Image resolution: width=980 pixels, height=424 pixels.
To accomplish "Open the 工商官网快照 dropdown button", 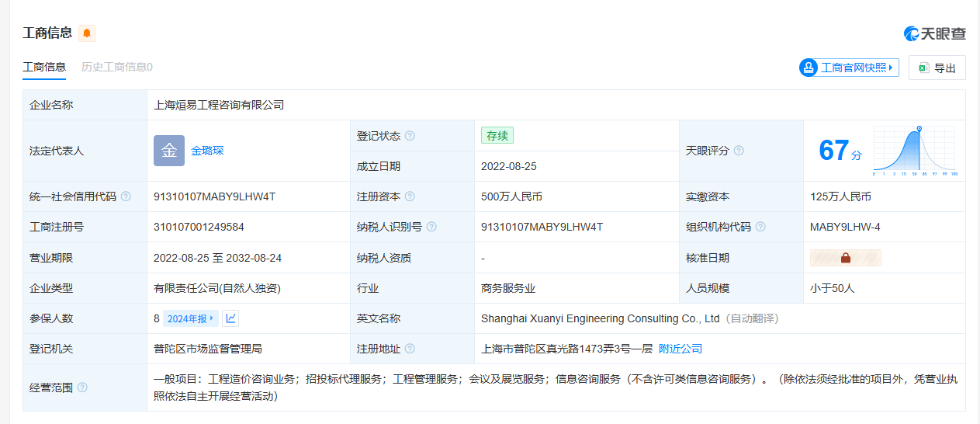I will [x=849, y=68].
